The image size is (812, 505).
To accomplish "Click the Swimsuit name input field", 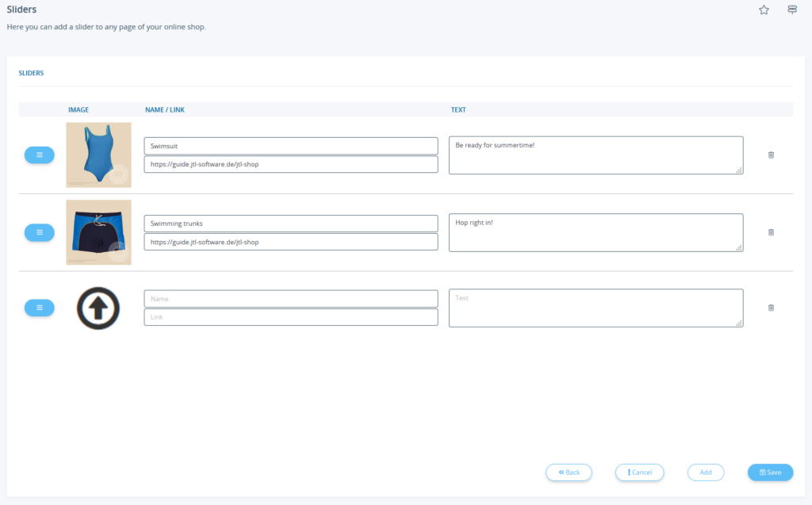I will pos(290,146).
